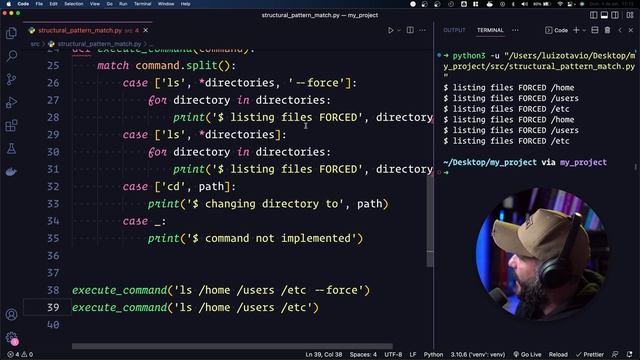Open editor More Actions ellipsis
The image size is (640, 360).
click(422, 30)
